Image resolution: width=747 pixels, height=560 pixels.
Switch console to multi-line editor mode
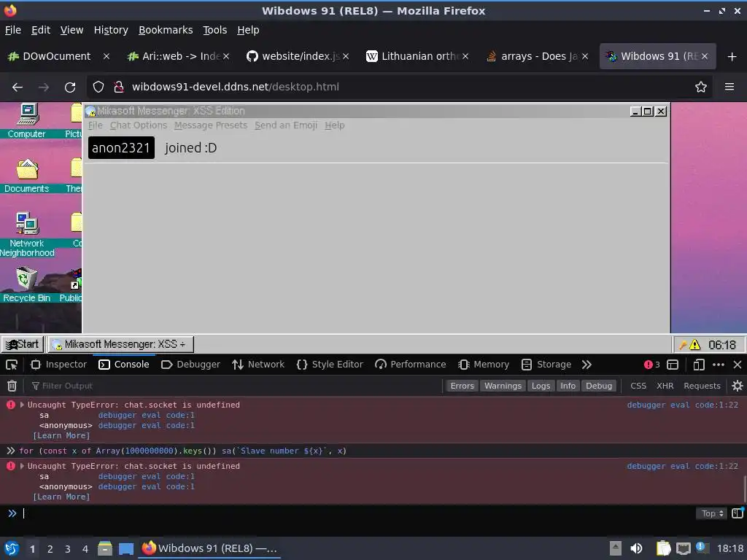point(738,513)
